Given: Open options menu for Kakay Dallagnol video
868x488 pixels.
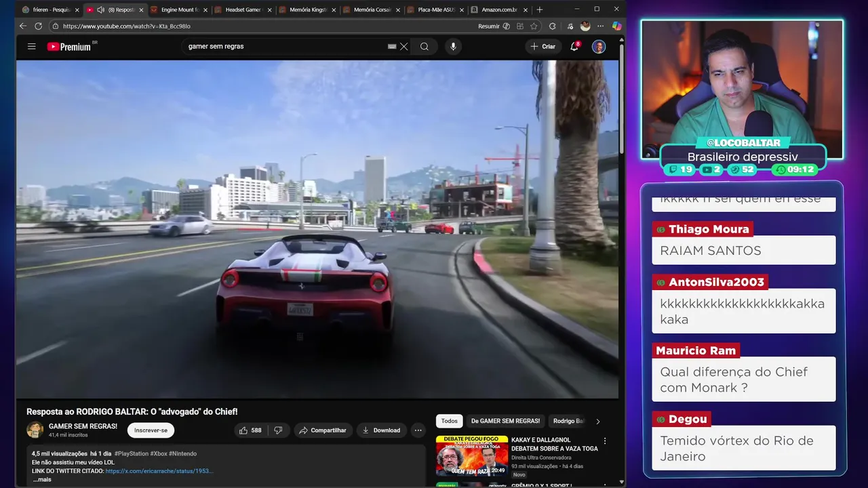Looking at the screenshot, I should pyautogui.click(x=605, y=441).
